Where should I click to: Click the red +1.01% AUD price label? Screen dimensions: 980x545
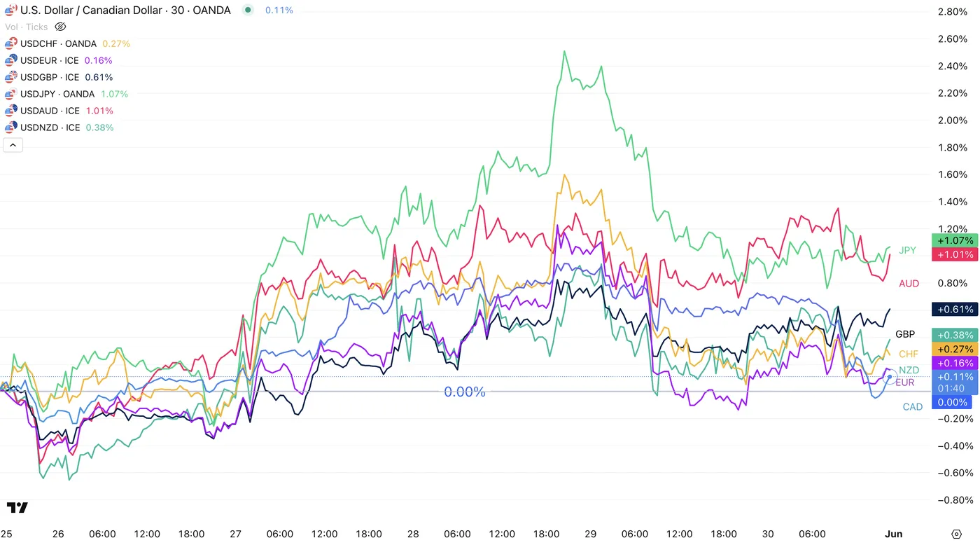[955, 254]
